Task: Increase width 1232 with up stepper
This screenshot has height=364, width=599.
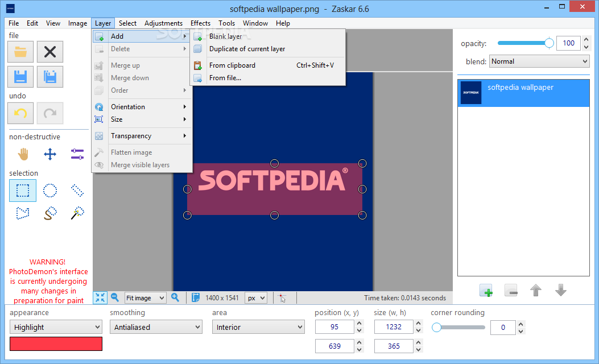Action: click(418, 324)
